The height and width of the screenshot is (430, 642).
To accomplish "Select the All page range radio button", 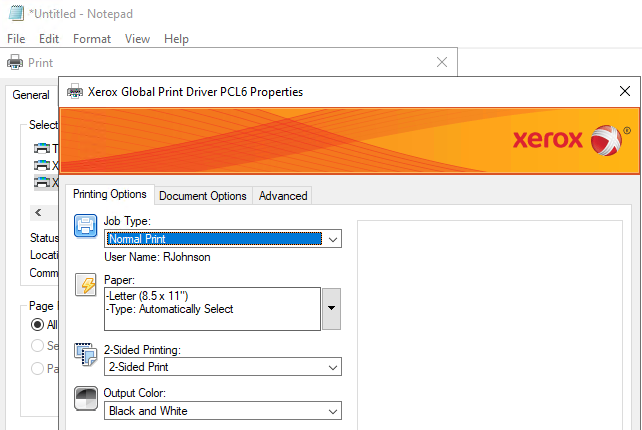I will [37, 325].
